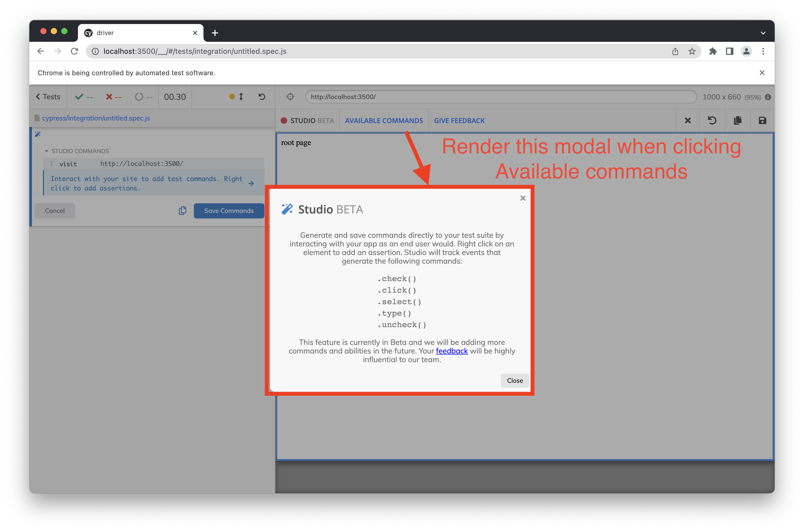The width and height of the screenshot is (804, 532).
Task: Copy commands via the icon next to Save Commands
Action: tap(183, 211)
